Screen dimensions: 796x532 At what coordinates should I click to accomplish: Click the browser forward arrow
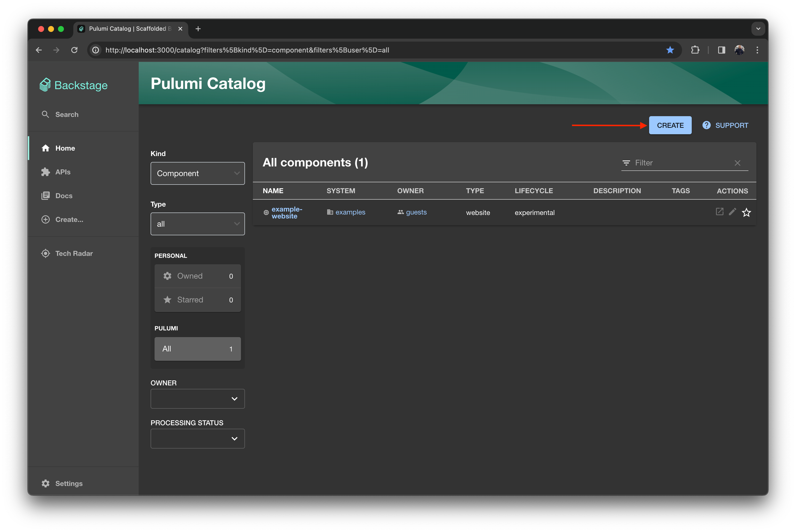56,50
